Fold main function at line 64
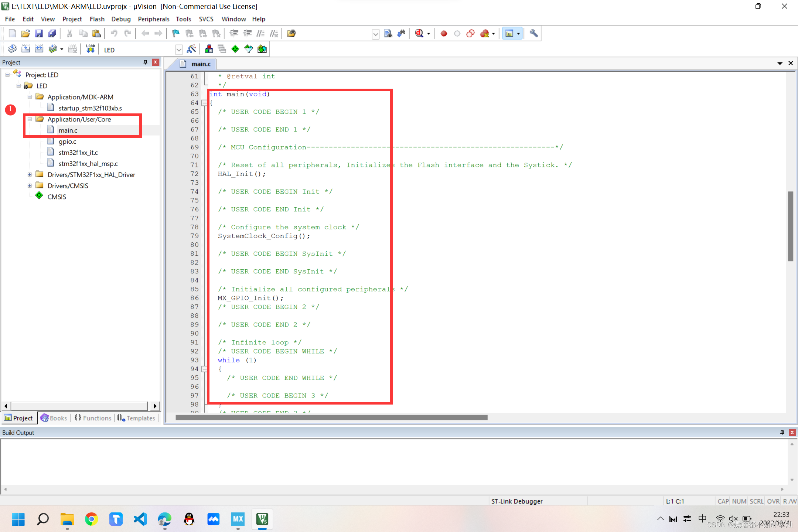Image resolution: width=798 pixels, height=532 pixels. tap(204, 103)
